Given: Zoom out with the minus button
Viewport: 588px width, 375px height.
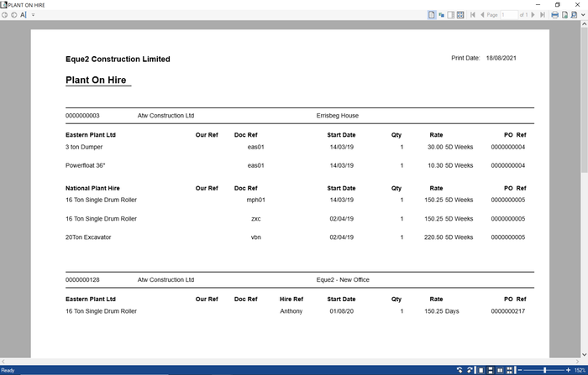Looking at the screenshot, I should pyautogui.click(x=520, y=370).
